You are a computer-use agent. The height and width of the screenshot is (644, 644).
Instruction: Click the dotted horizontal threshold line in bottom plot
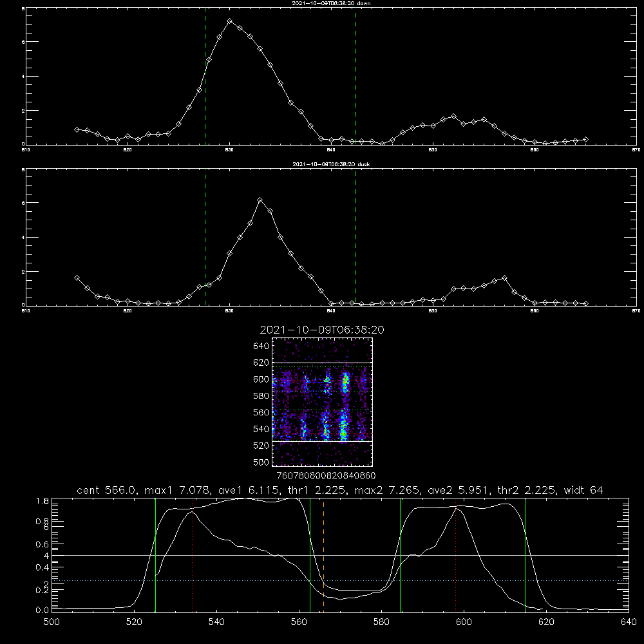coord(340,580)
